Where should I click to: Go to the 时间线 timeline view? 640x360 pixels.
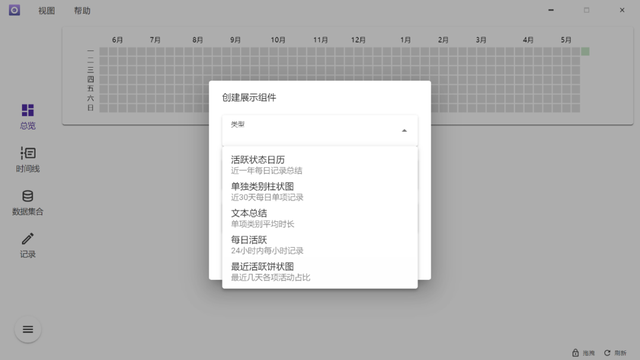pyautogui.click(x=28, y=153)
